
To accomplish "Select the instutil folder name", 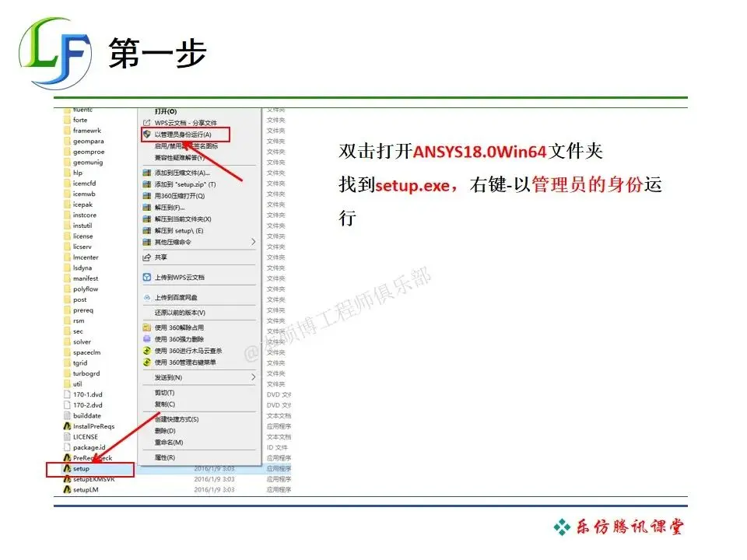I will point(82,226).
